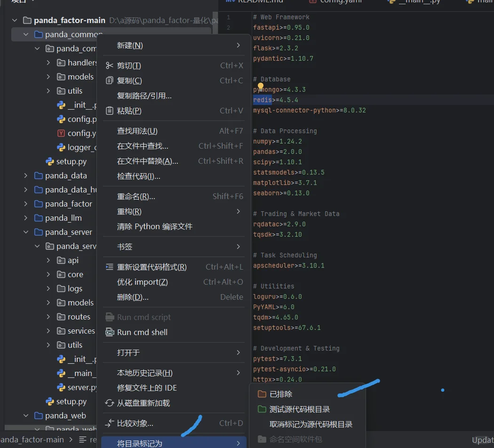This screenshot has height=448, width=494.
Task: Select 查找用法(U) menu entry
Action: coord(174,131)
